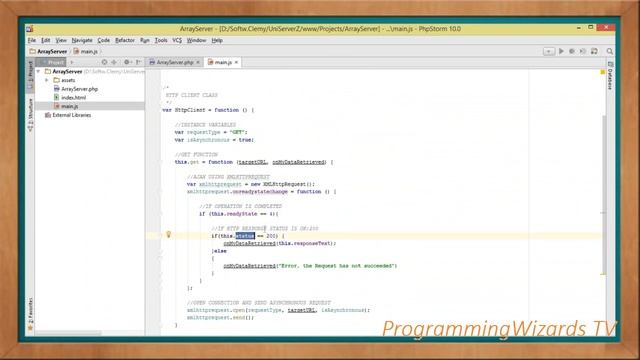
Task: Click the Search Everywhere magnifier icon
Action: (609, 51)
